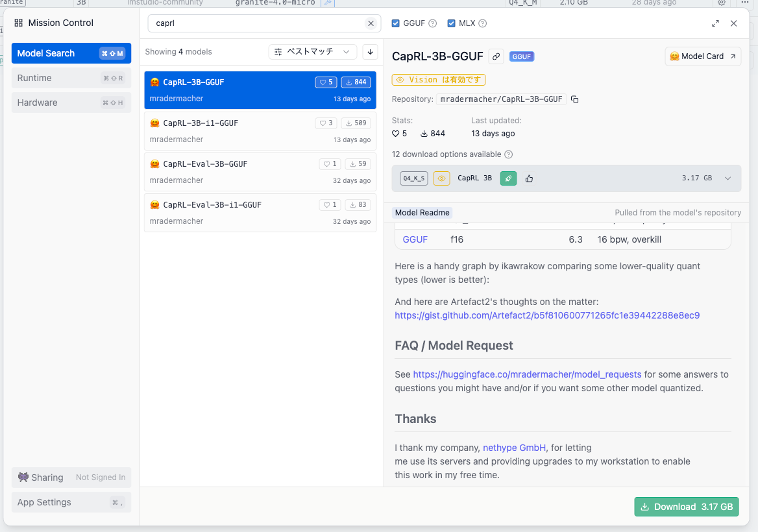The height and width of the screenshot is (532, 758).
Task: Click the vision eye icon in download row
Action: coord(441,178)
